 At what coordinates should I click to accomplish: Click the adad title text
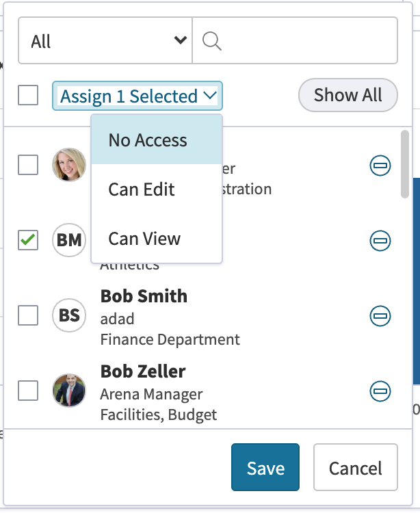(x=117, y=319)
